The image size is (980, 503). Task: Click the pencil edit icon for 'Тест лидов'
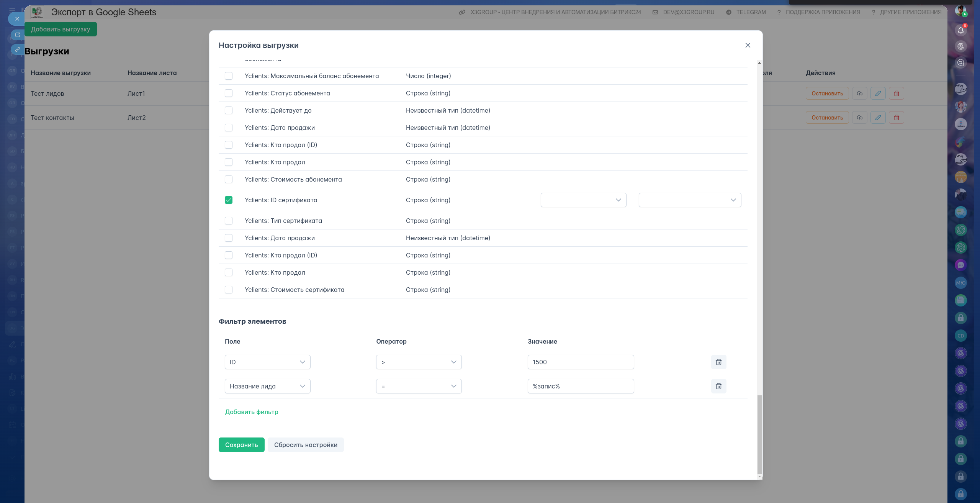point(878,93)
